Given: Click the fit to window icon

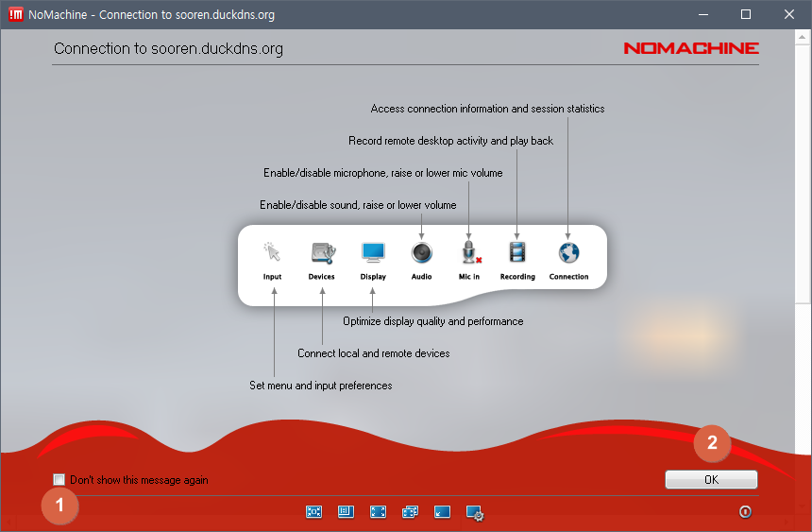Looking at the screenshot, I should point(313,512).
